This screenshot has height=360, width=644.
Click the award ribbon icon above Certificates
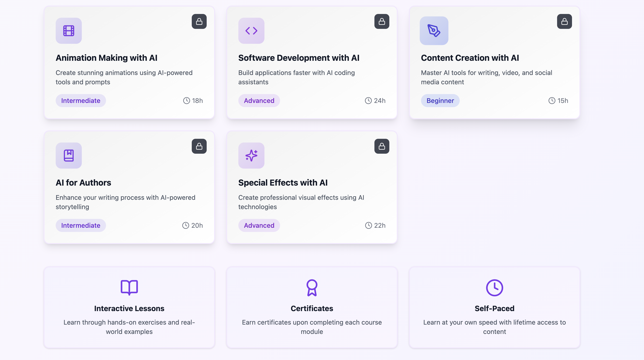312,288
